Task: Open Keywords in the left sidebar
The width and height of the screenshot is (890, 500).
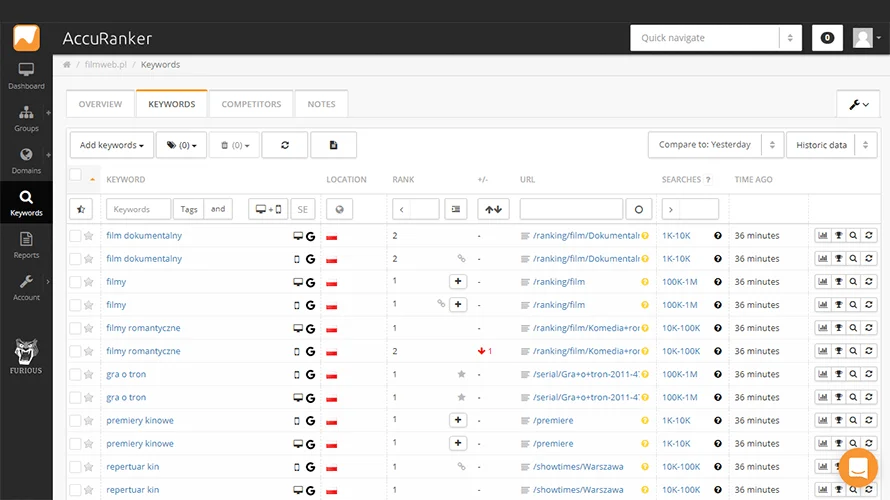Action: pyautogui.click(x=26, y=203)
